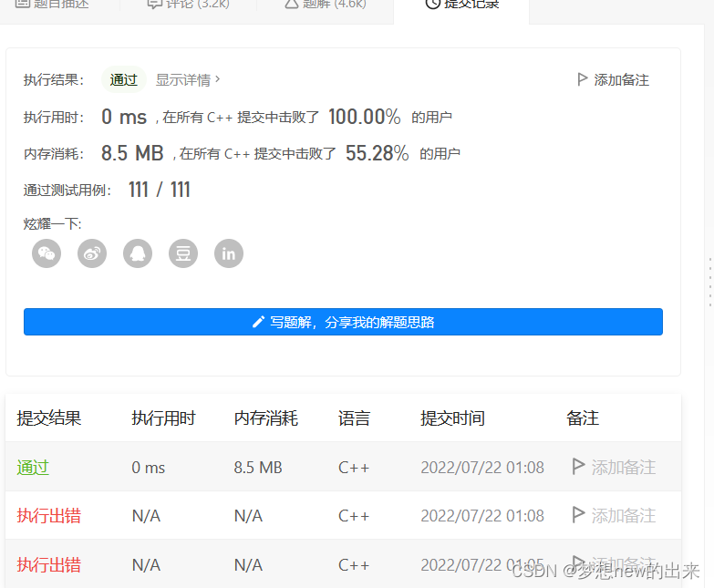The image size is (714, 588).
Task: Click the 8.5 MB cell in 通过 row
Action: point(258,468)
